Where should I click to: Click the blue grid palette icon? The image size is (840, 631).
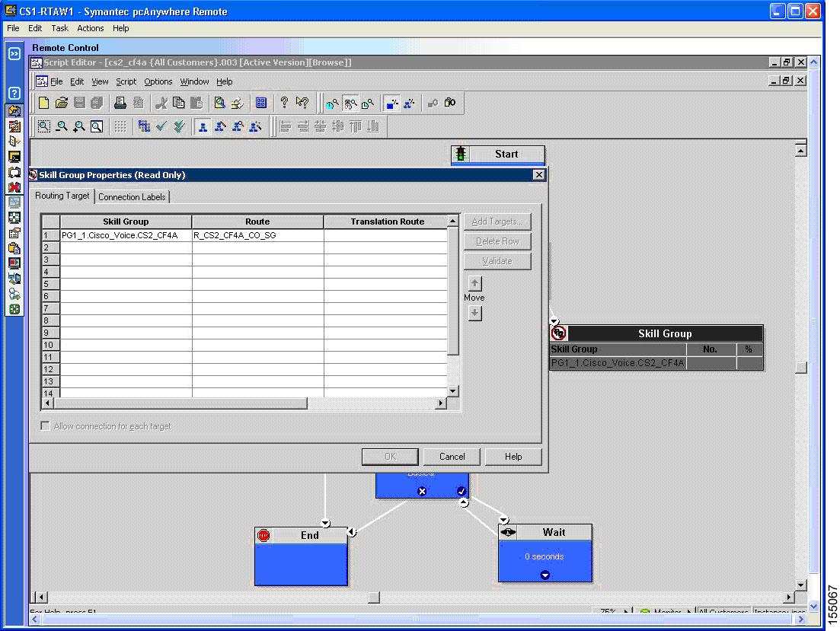pyautogui.click(x=261, y=103)
